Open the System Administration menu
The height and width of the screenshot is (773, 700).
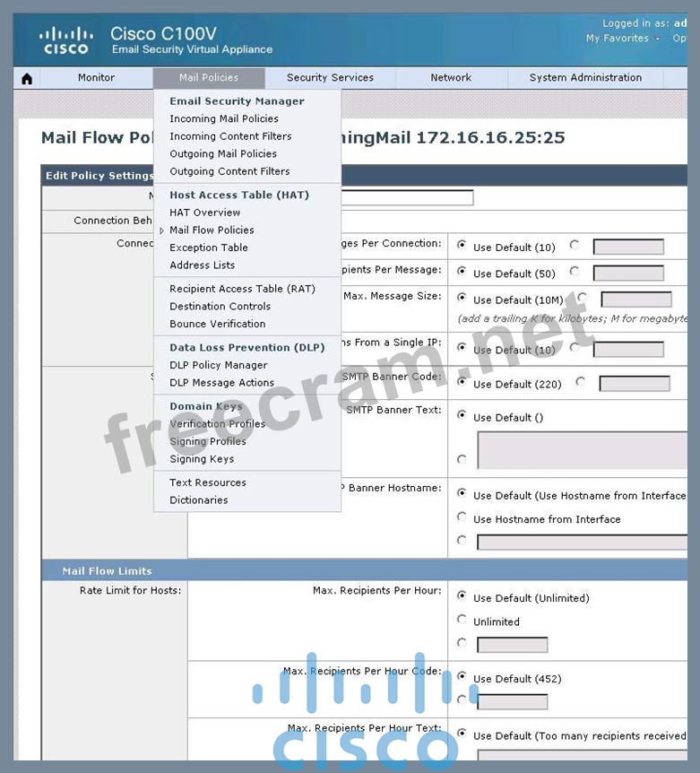585,78
